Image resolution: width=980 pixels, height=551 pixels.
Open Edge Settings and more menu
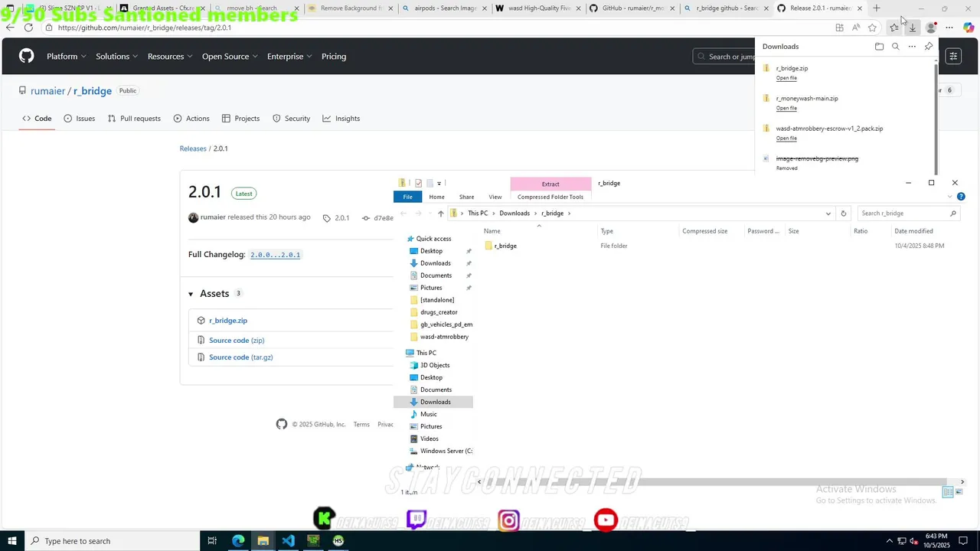point(949,28)
